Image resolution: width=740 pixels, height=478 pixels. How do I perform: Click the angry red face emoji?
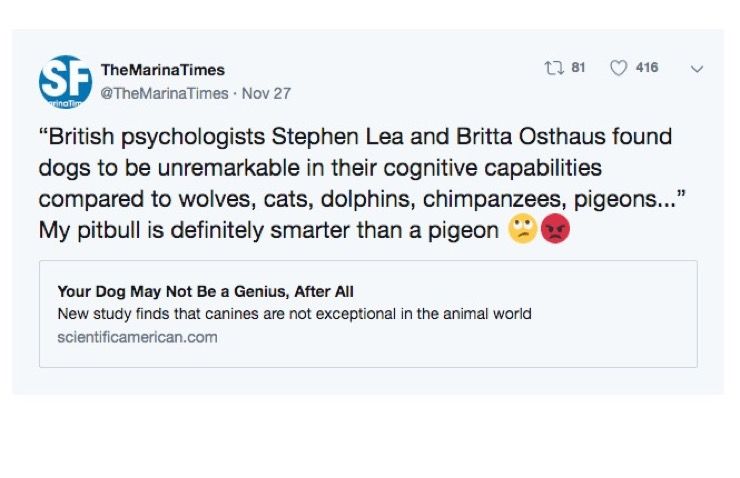(555, 229)
